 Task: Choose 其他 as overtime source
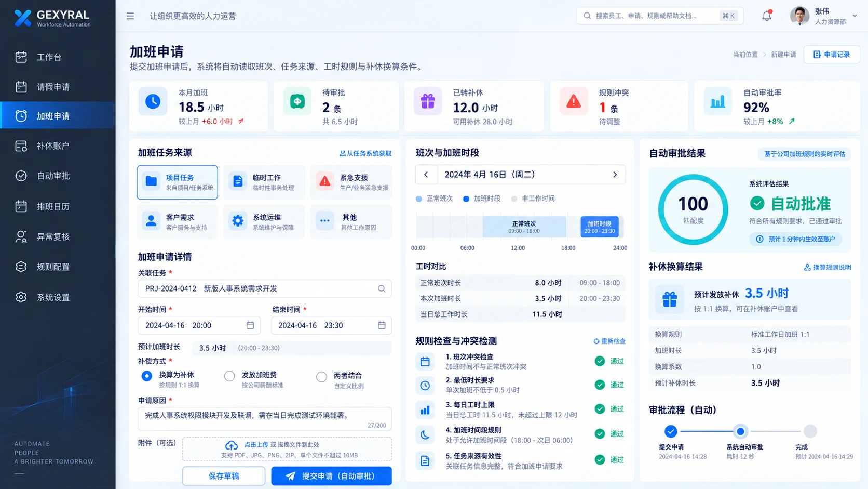[x=351, y=222]
